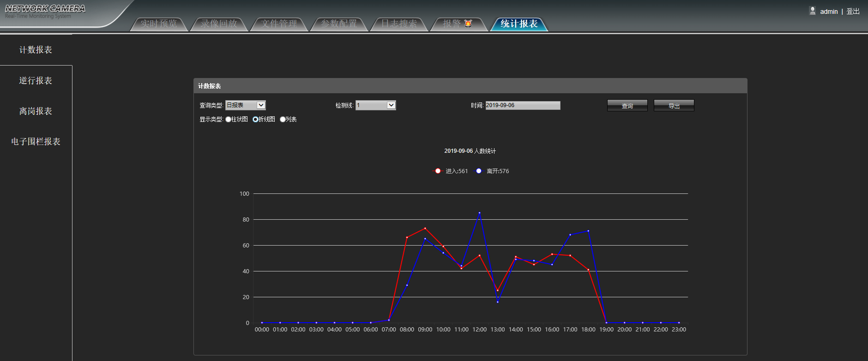This screenshot has height=361, width=868.
Task: Click the blue data point at 13:00
Action: [497, 302]
